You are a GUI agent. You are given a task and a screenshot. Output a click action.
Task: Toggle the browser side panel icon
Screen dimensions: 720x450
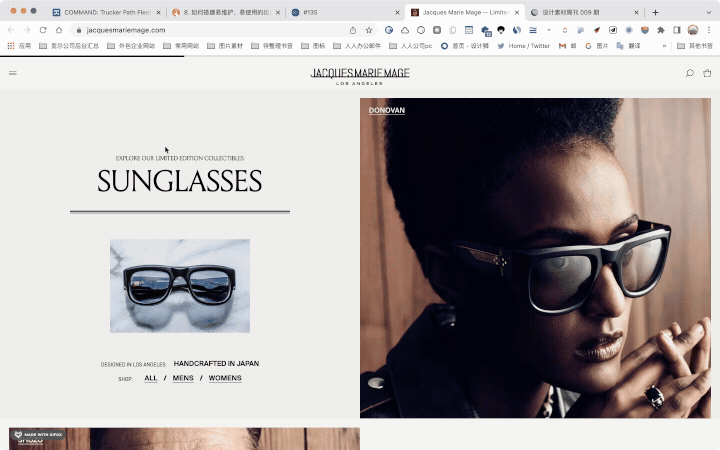pyautogui.click(x=677, y=30)
